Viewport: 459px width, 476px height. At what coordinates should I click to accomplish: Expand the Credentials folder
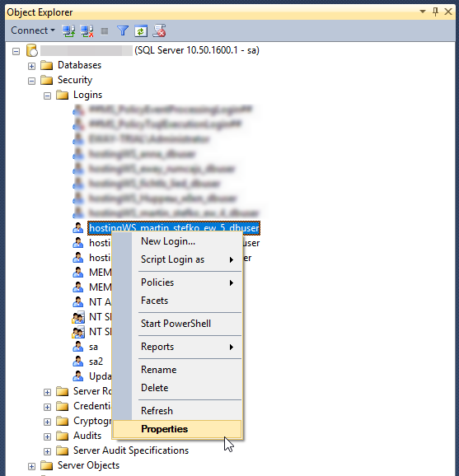[x=47, y=407]
